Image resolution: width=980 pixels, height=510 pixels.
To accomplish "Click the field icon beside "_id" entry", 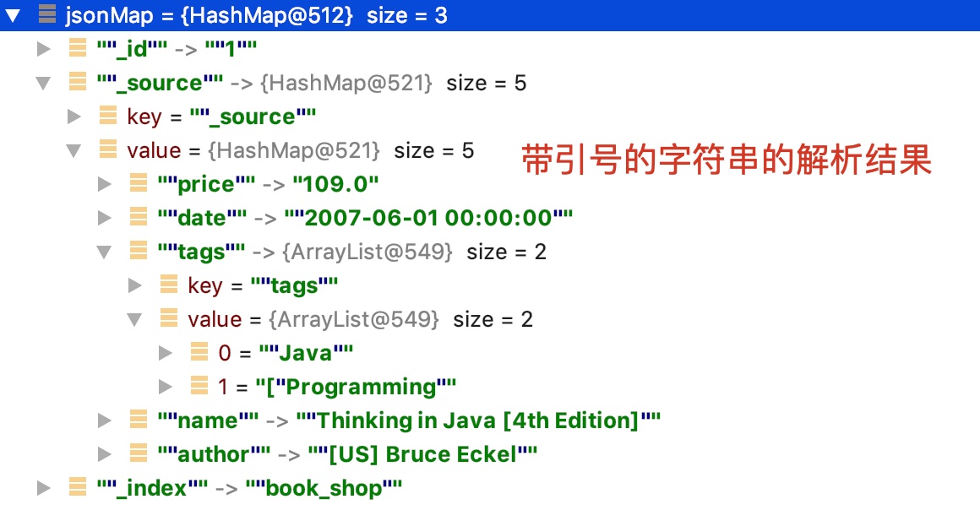I will [78, 47].
